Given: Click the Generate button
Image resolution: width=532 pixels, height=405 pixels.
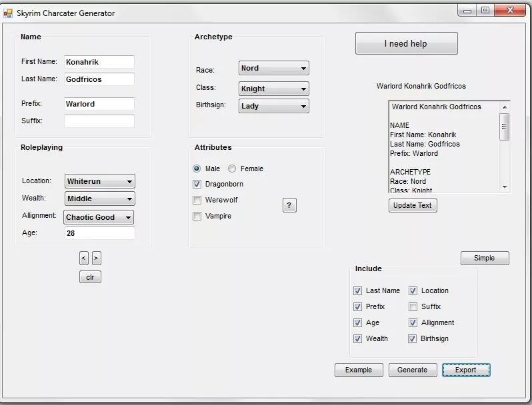Looking at the screenshot, I should 413,370.
